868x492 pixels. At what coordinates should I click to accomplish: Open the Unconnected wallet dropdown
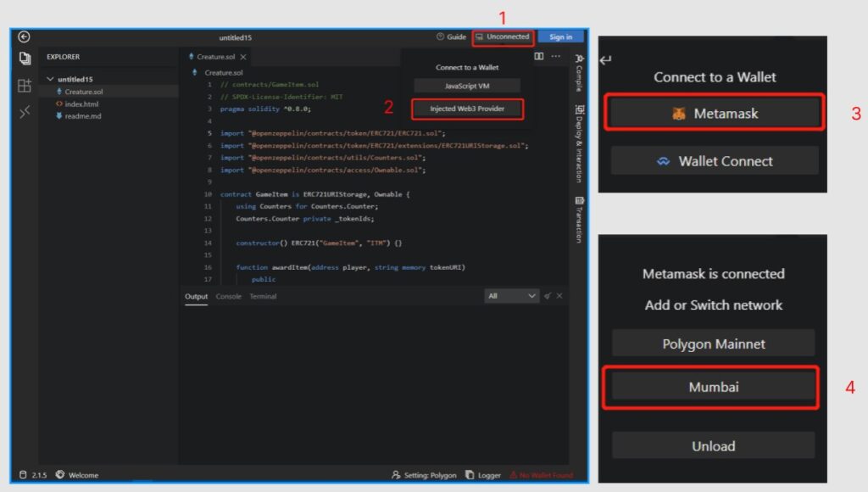click(x=504, y=36)
